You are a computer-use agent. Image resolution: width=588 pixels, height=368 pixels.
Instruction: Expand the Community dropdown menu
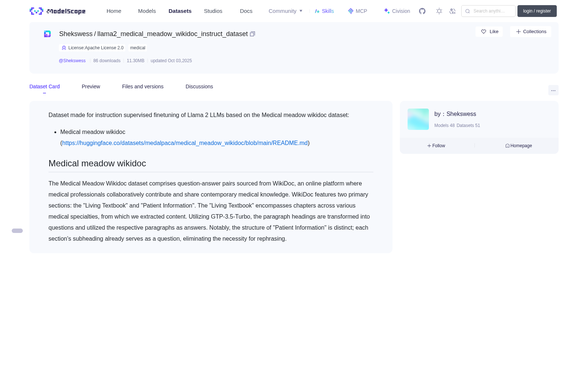(286, 11)
